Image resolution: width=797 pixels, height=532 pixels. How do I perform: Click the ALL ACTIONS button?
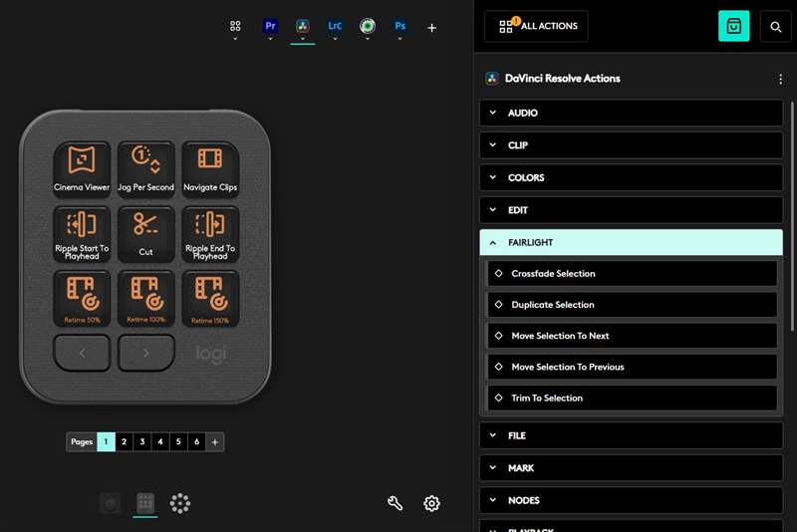[536, 26]
